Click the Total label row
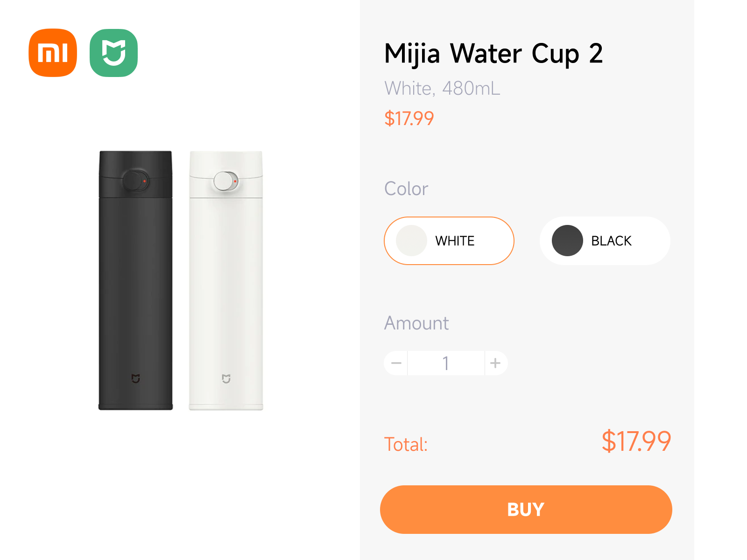The height and width of the screenshot is (560, 747). (406, 444)
